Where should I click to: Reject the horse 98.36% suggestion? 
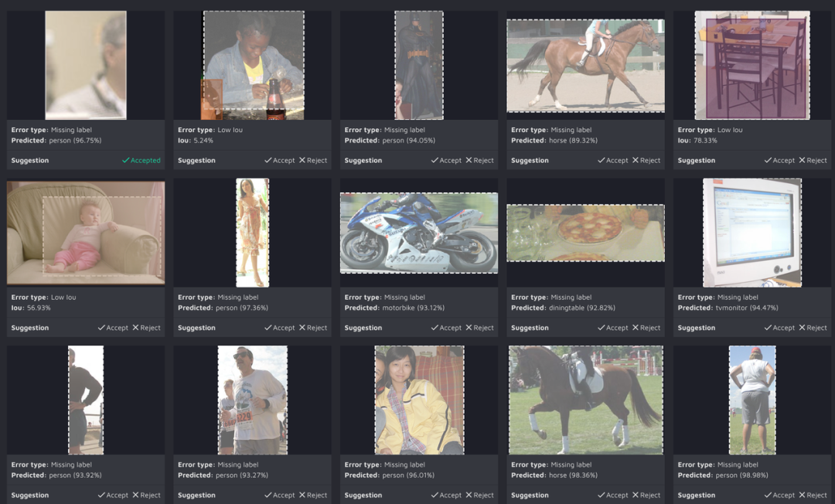[646, 495]
